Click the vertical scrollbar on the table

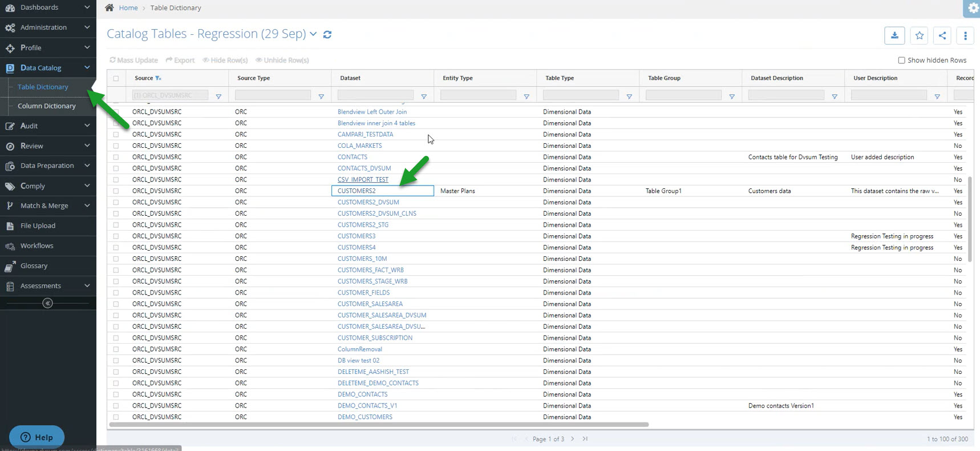(x=970, y=219)
